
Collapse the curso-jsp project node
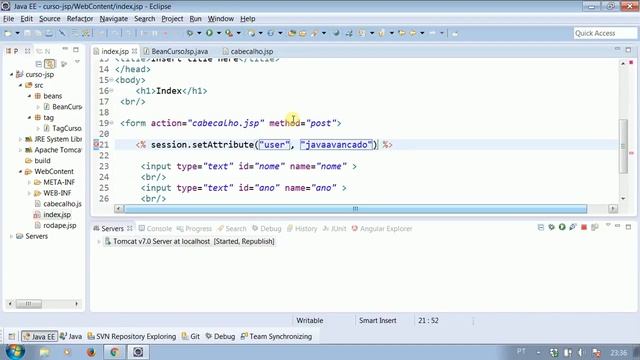coord(11,74)
